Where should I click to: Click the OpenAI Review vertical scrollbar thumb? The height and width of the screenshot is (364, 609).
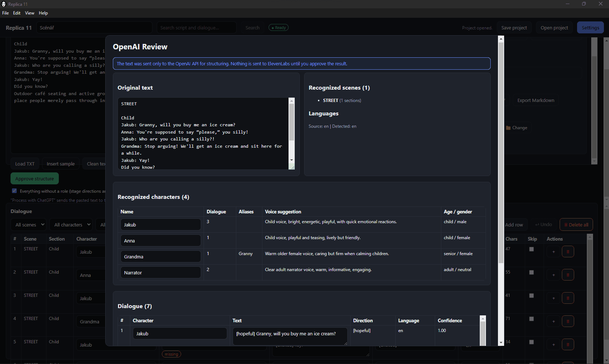(501, 152)
